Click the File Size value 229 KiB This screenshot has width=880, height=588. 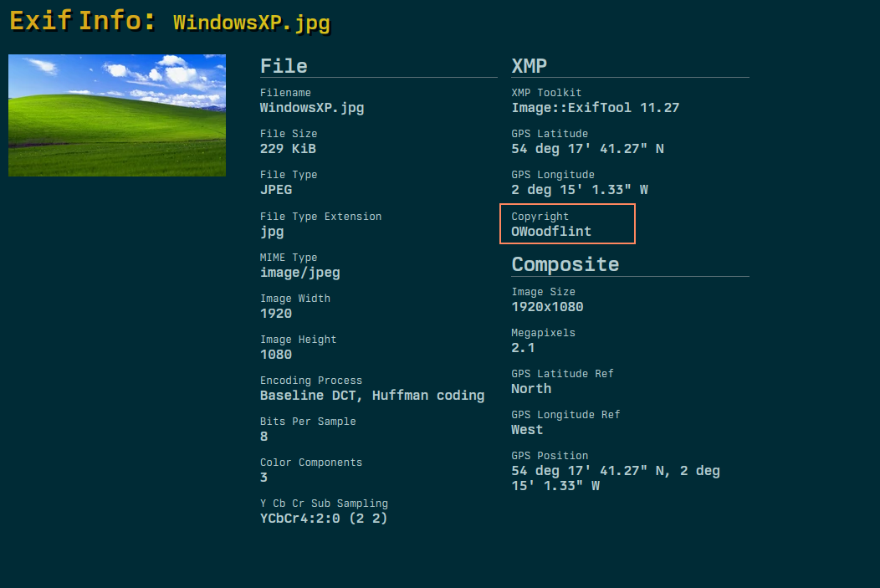(x=288, y=149)
